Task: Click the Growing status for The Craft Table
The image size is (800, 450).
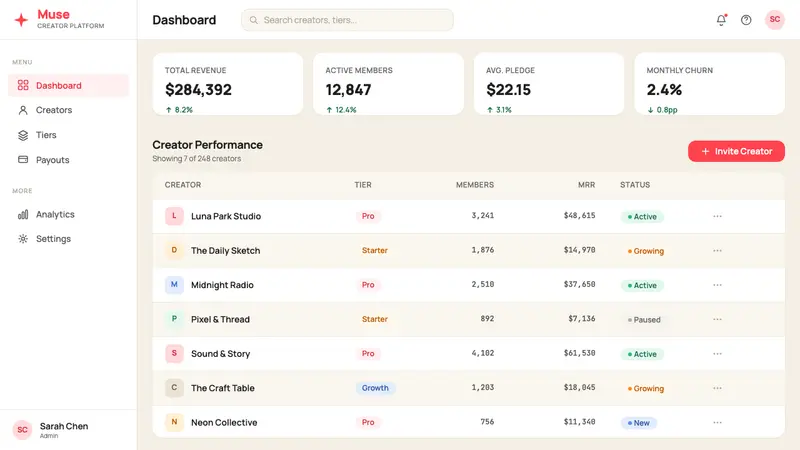Action: [x=645, y=388]
